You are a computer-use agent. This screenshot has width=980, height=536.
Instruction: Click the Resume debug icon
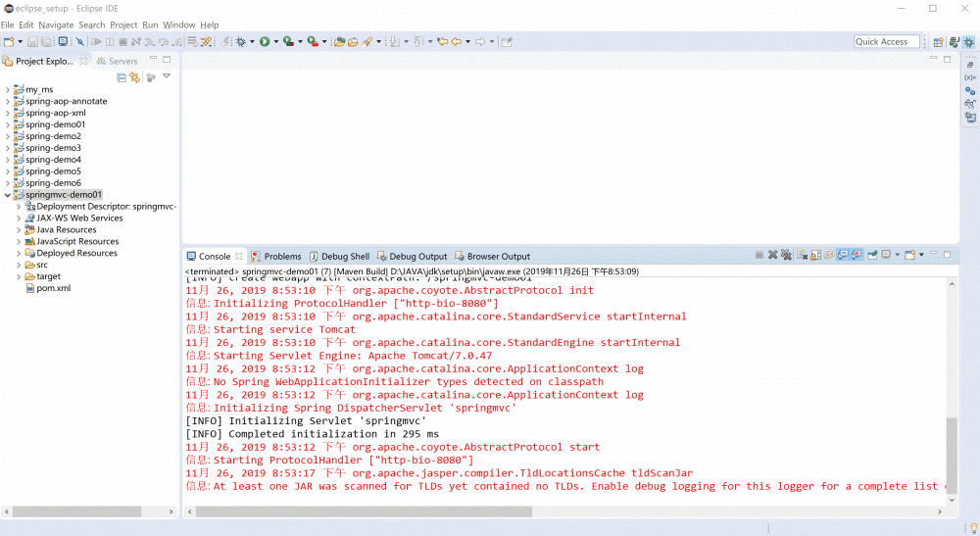(96, 42)
